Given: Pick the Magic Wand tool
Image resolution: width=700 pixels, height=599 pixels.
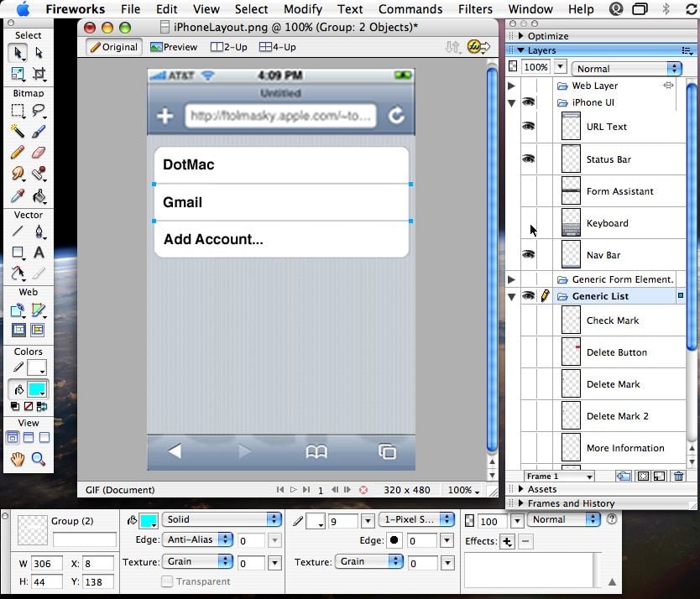Looking at the screenshot, I should [18, 131].
